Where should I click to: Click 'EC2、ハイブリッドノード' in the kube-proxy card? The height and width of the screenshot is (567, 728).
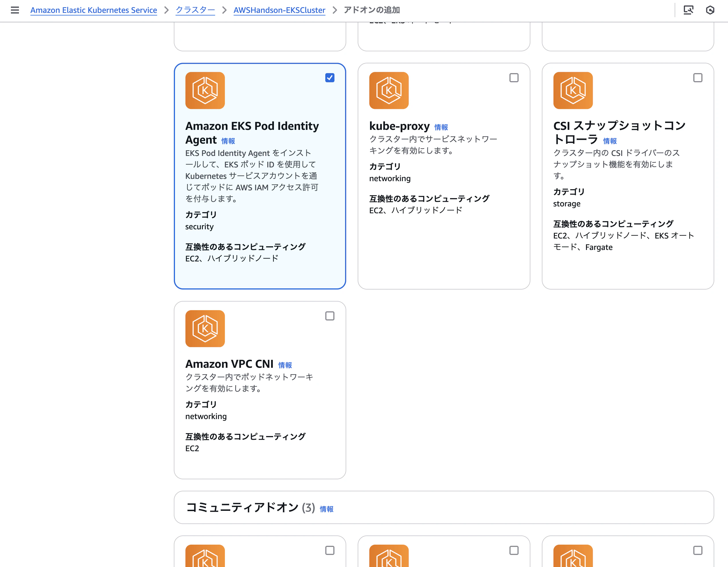point(416,210)
